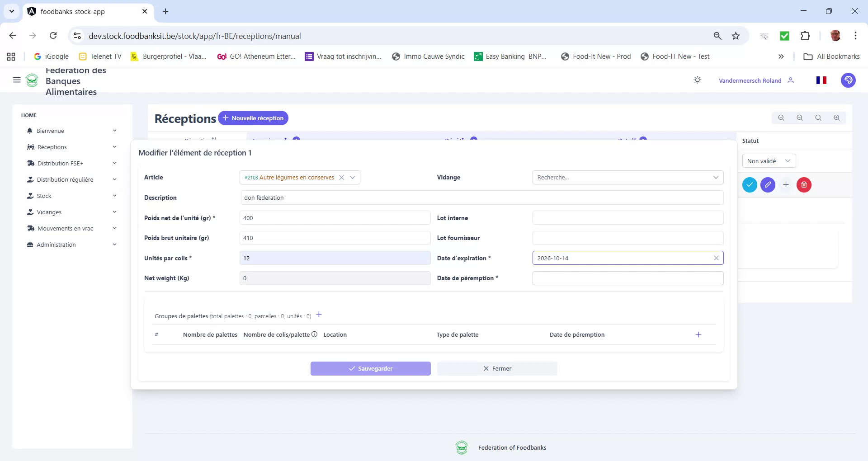Click the Réceptions sidebar icon

[30, 147]
